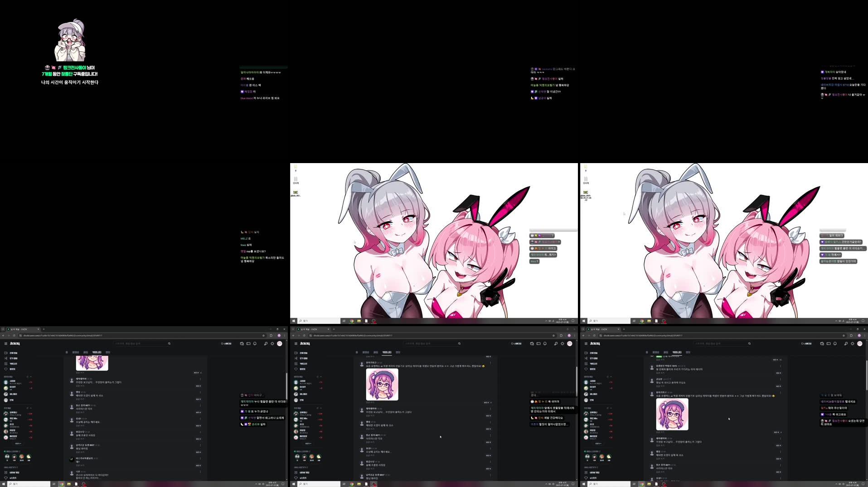The width and height of the screenshot is (868, 487).
Task: Open the hamburger menu in bottom-center browser
Action: pos(296,343)
